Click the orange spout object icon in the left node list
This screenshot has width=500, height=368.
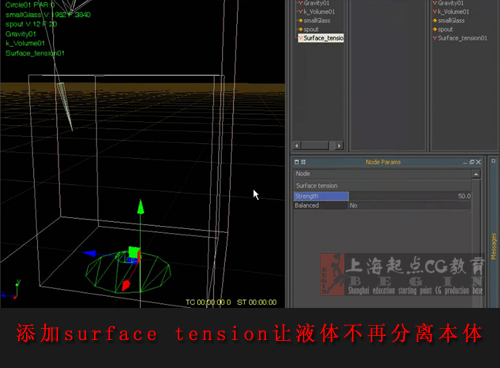click(300, 29)
